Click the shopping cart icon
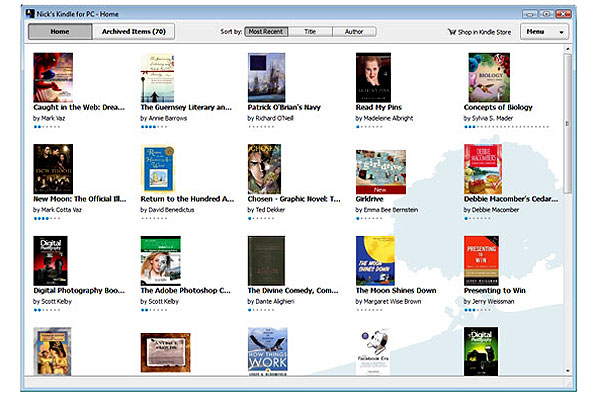This screenshot has width=596, height=396. (452, 32)
